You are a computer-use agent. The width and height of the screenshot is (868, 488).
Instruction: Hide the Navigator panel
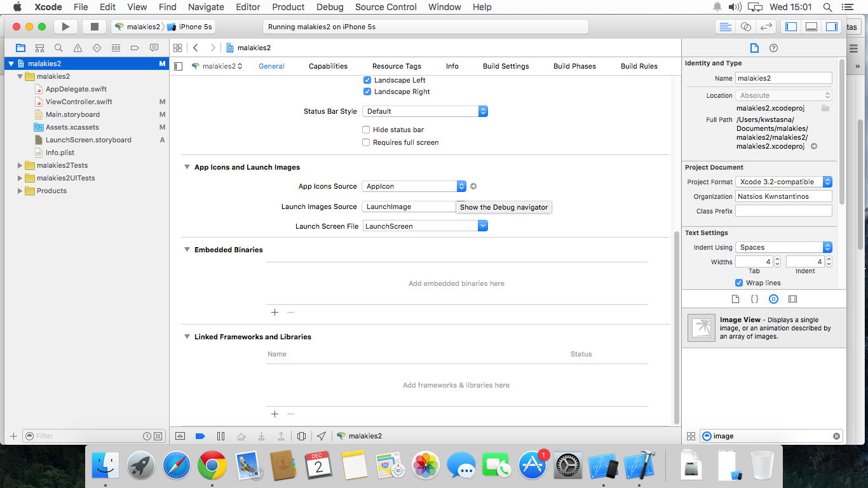791,27
